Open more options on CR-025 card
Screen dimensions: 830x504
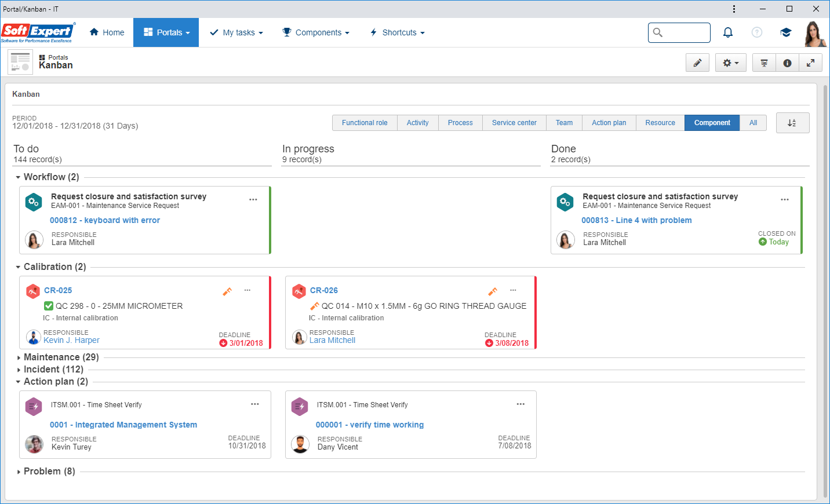pos(247,290)
